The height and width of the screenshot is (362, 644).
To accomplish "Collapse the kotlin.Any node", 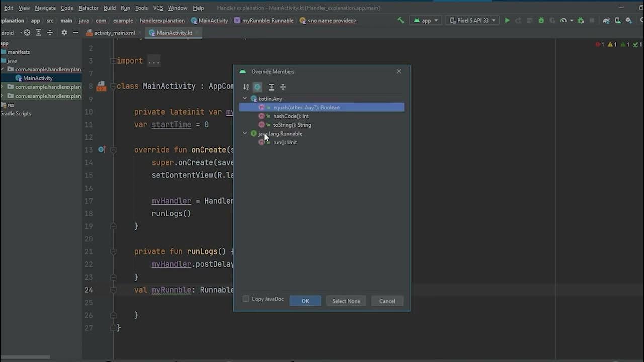I will click(245, 99).
